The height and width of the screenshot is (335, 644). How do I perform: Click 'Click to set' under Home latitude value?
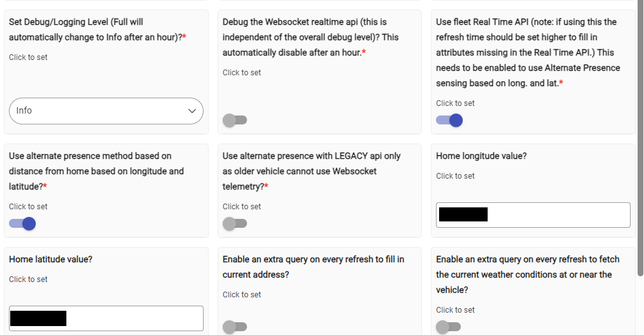[28, 279]
